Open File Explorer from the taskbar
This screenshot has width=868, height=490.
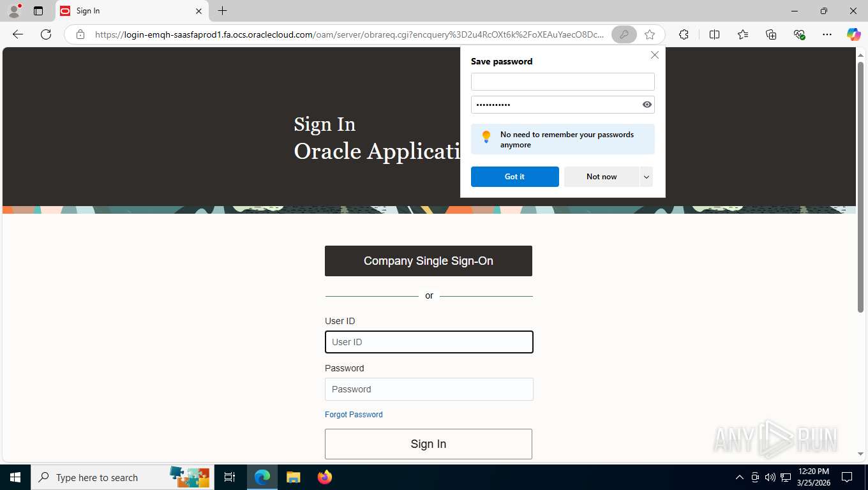pyautogui.click(x=293, y=477)
